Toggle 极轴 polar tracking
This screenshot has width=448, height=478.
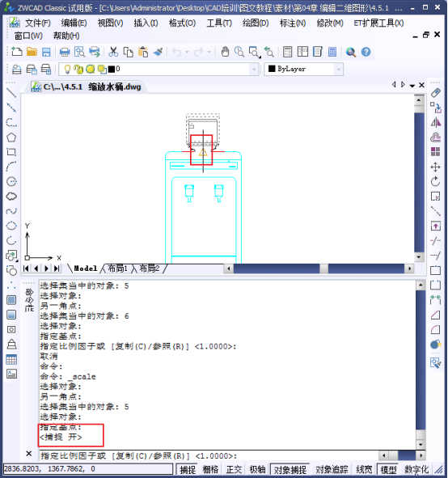(x=257, y=469)
